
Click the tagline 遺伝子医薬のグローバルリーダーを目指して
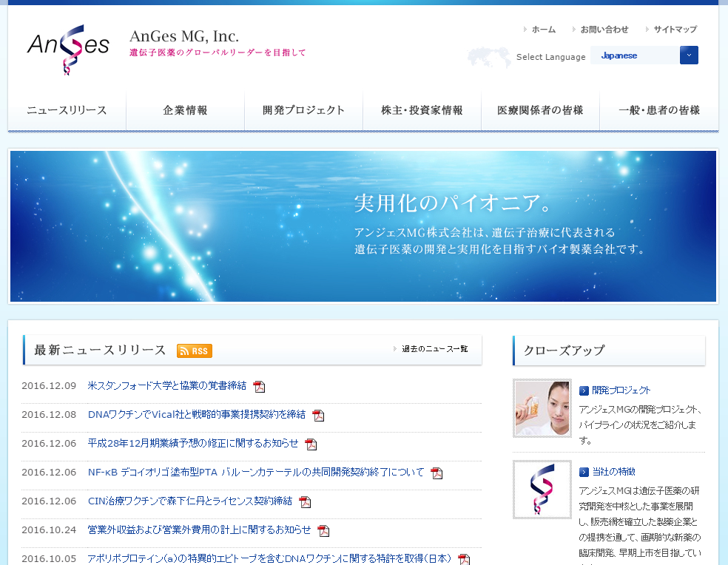[218, 53]
